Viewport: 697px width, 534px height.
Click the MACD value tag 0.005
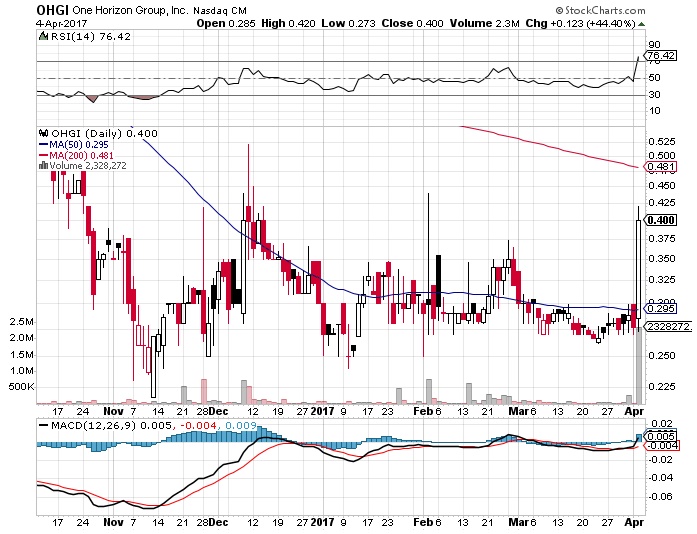point(661,436)
